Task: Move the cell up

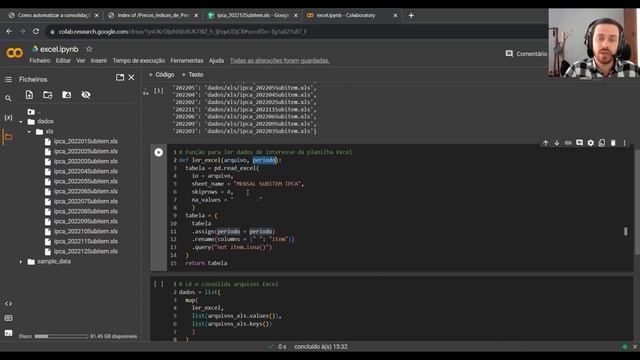Action: [x=545, y=143]
